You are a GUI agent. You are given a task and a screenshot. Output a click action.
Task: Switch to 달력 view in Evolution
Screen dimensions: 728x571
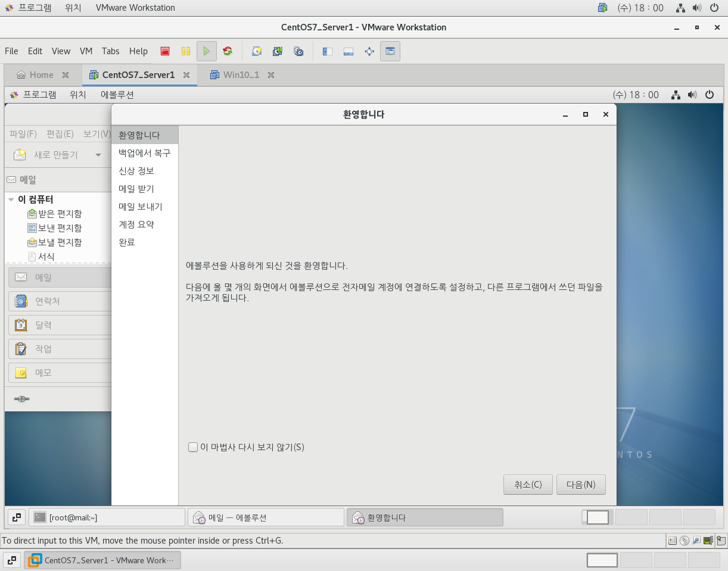coord(60,325)
